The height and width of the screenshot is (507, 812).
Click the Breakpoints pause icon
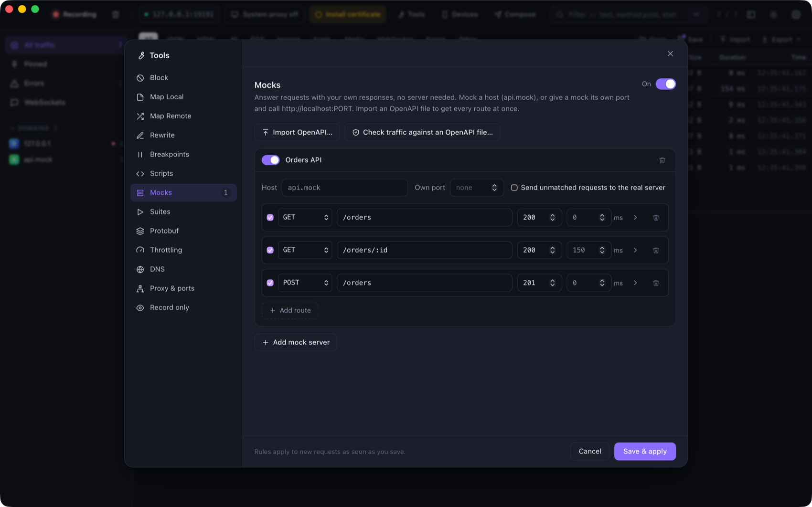click(x=140, y=154)
